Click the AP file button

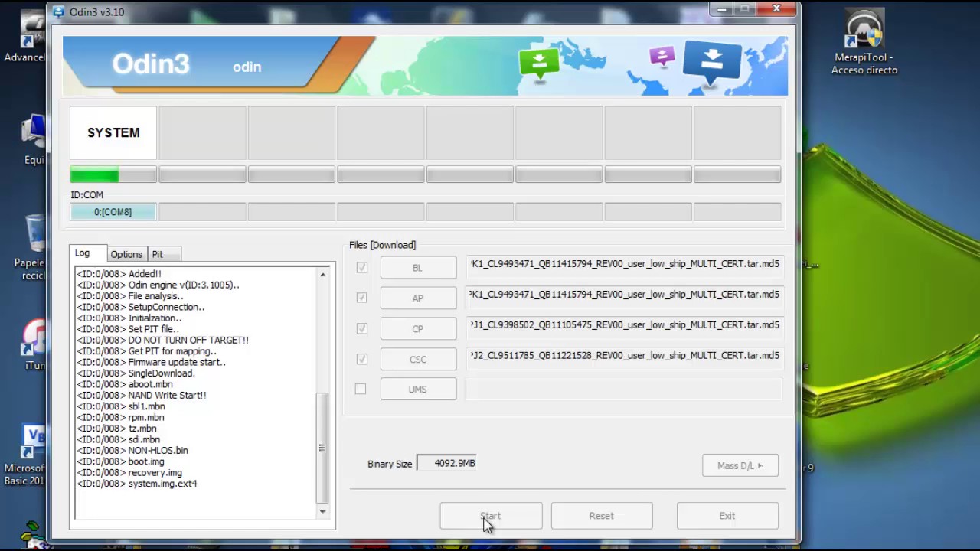418,298
